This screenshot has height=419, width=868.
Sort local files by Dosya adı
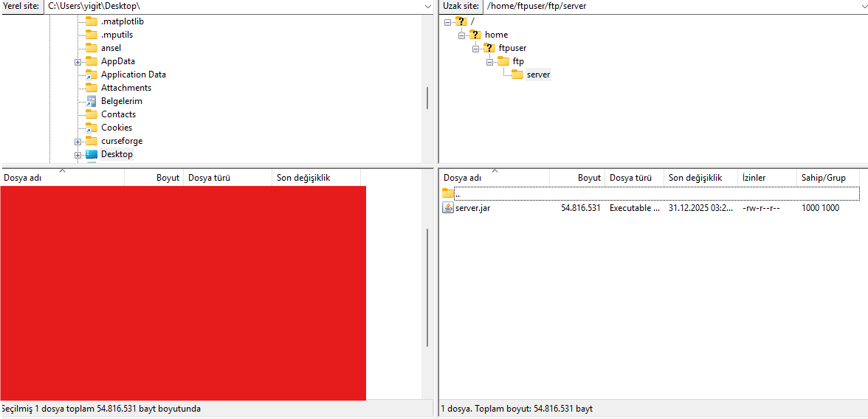[62, 178]
